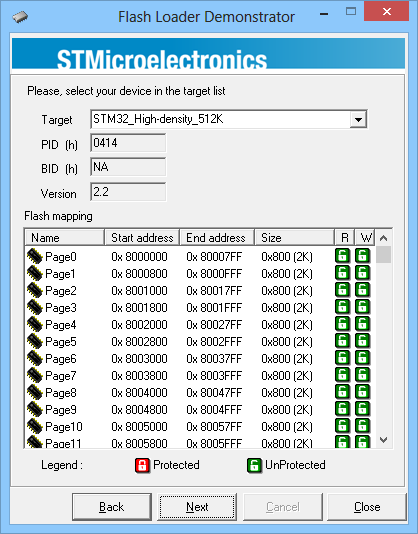Go back with the Back button
This screenshot has height=534, width=418.
[112, 507]
